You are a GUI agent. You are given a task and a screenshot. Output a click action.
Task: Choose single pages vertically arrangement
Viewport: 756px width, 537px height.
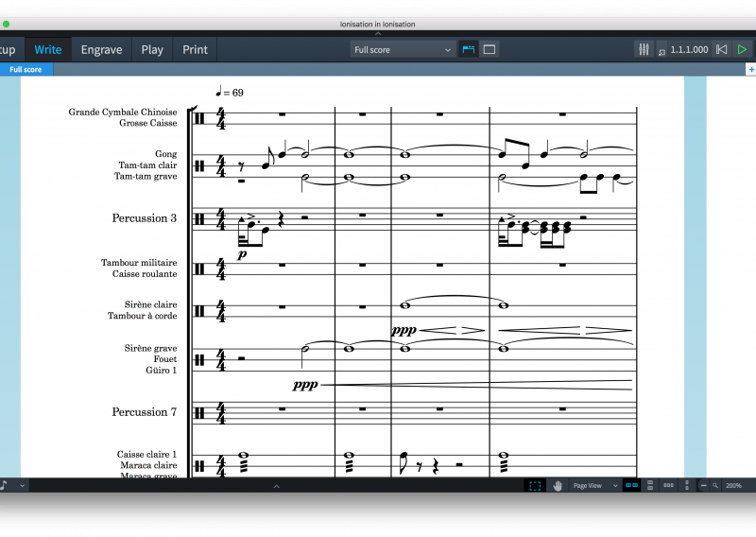[x=687, y=485]
